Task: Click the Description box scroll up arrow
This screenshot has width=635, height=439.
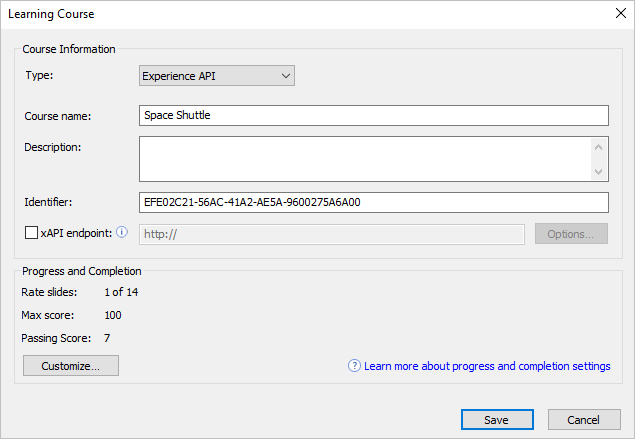Action: point(598,147)
